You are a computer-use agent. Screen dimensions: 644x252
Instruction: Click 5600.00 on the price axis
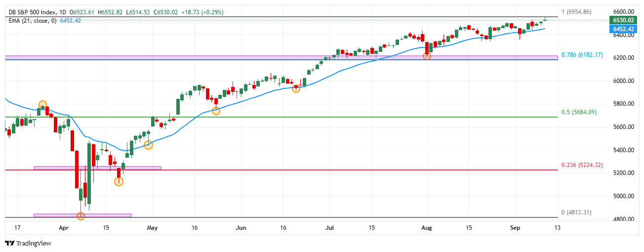pyautogui.click(x=623, y=127)
